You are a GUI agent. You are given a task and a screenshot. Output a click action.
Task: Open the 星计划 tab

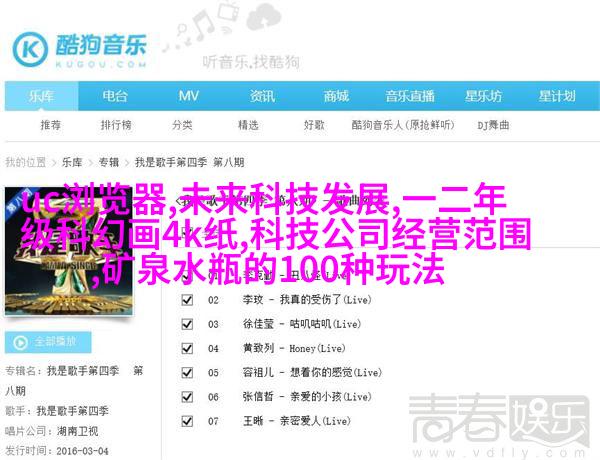[x=557, y=96]
